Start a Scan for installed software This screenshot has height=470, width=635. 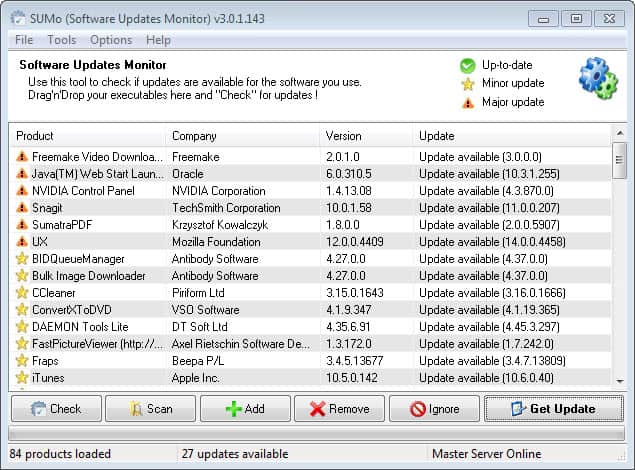(x=151, y=409)
